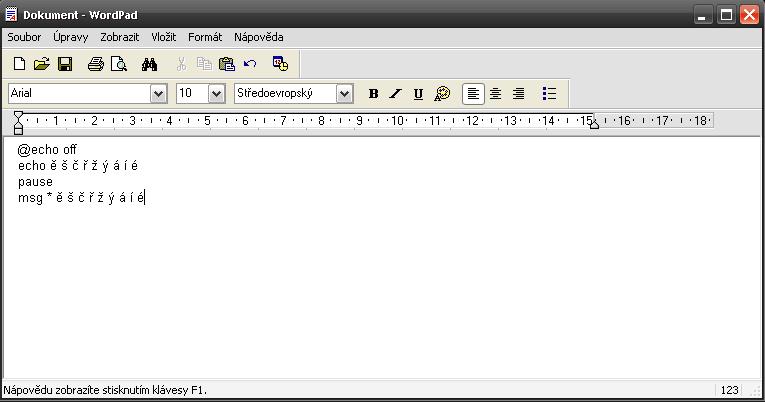
Task: Toggle underline formatting
Action: click(418, 94)
